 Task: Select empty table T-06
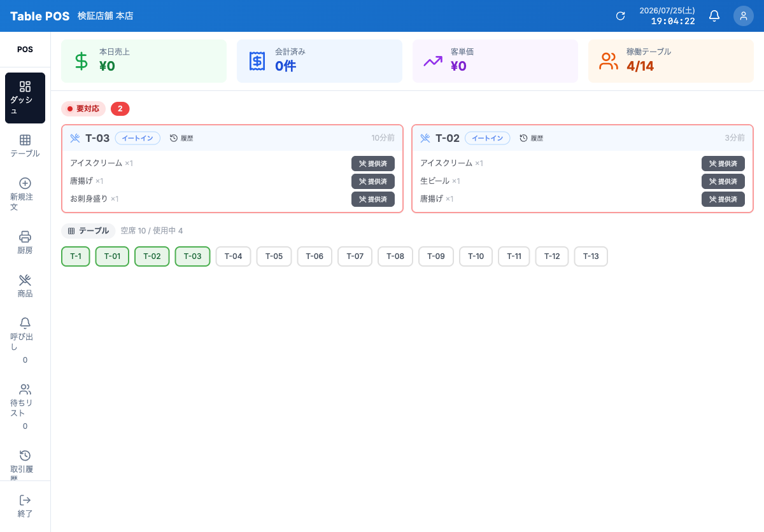click(315, 256)
